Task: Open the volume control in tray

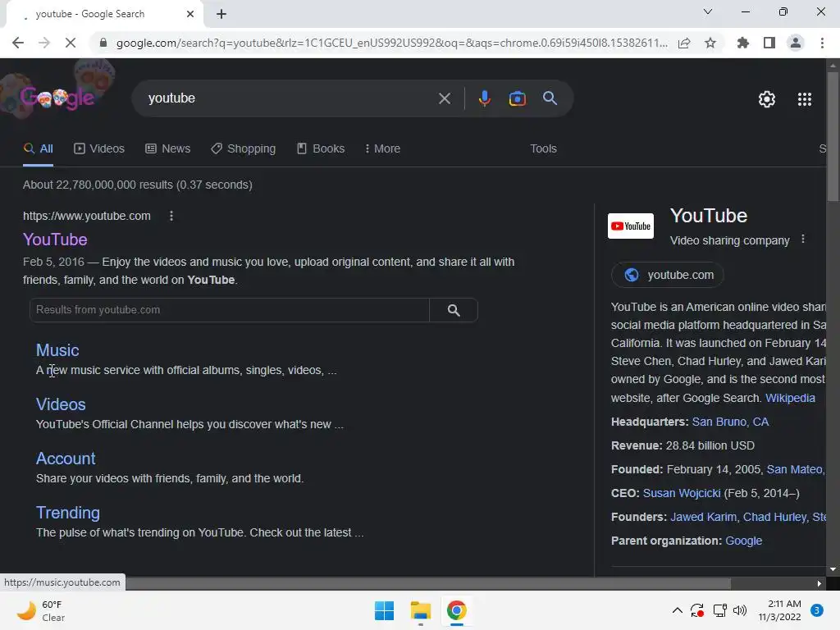Action: click(740, 610)
